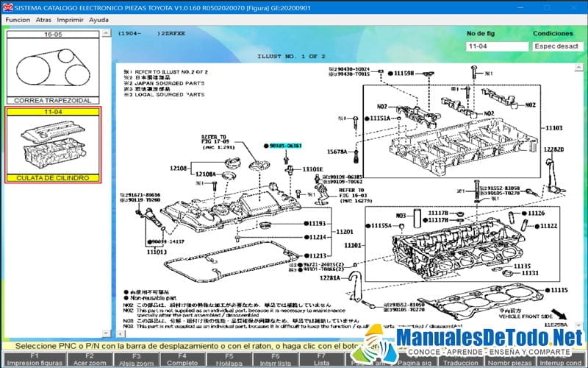Select PNC 11122 in the diagram

tap(548, 226)
